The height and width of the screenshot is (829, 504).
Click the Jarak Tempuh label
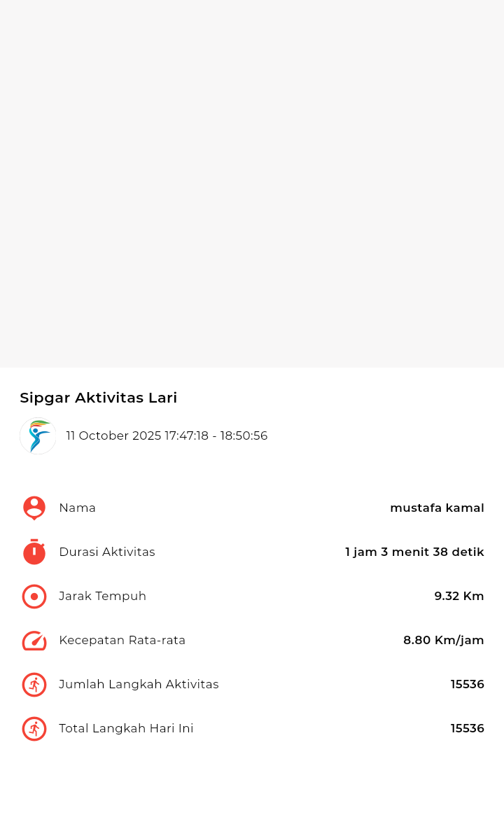click(103, 596)
